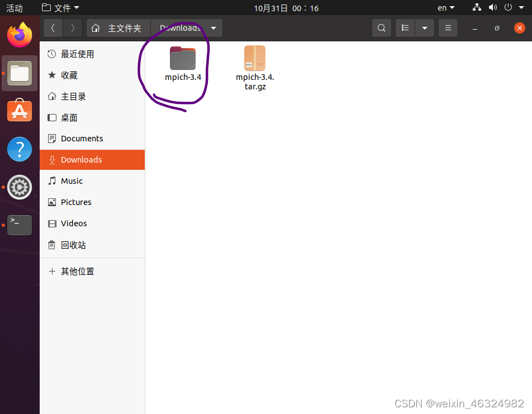Open the 文件 menu in the top bar

(x=60, y=7)
